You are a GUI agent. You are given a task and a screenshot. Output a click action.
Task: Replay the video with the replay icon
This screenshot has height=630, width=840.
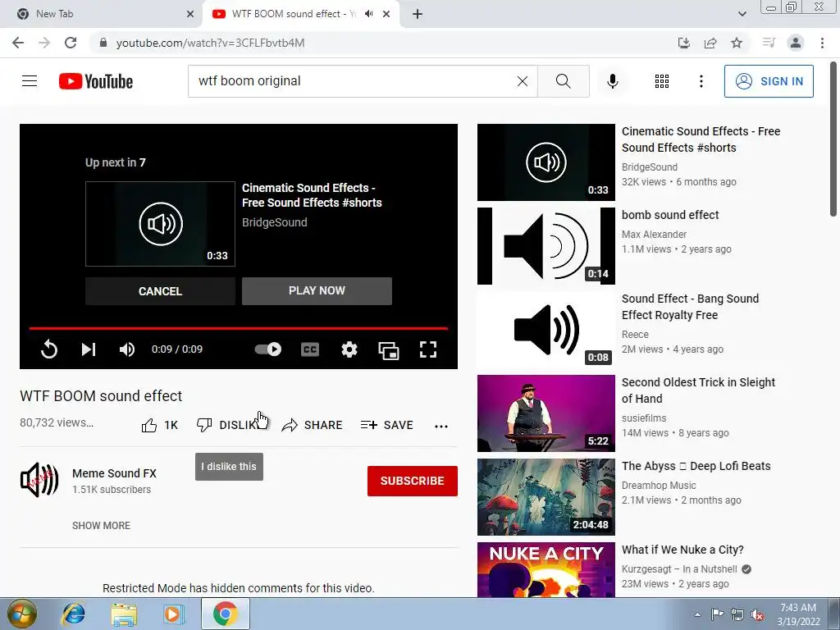click(x=49, y=349)
